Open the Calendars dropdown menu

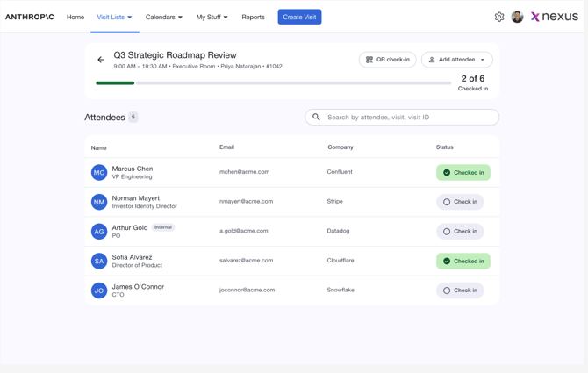click(164, 17)
